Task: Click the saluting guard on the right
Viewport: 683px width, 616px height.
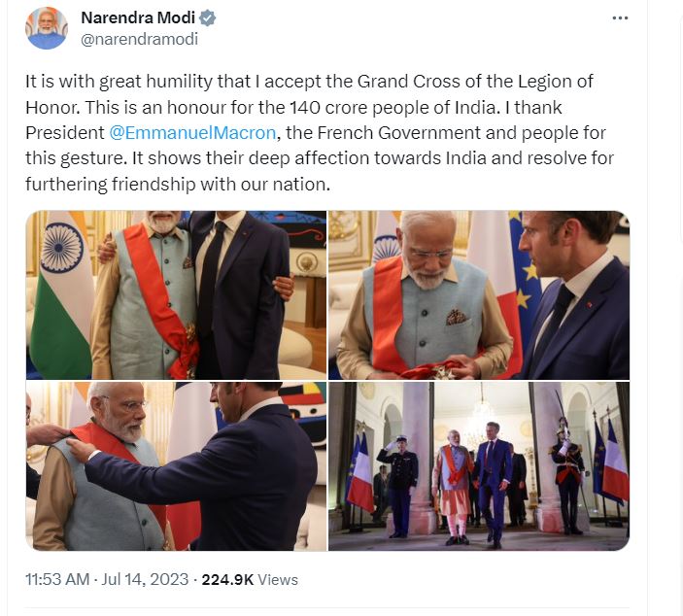Action: (566, 476)
